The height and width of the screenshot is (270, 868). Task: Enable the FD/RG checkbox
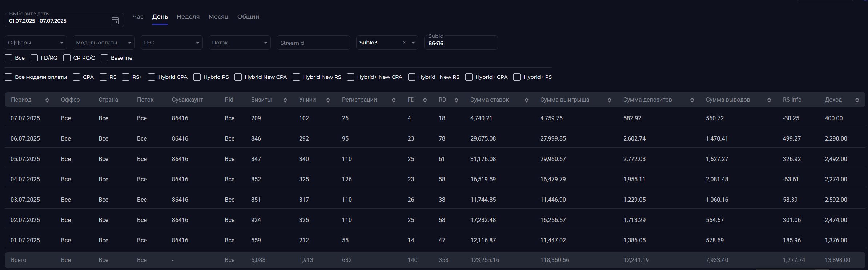tap(34, 58)
